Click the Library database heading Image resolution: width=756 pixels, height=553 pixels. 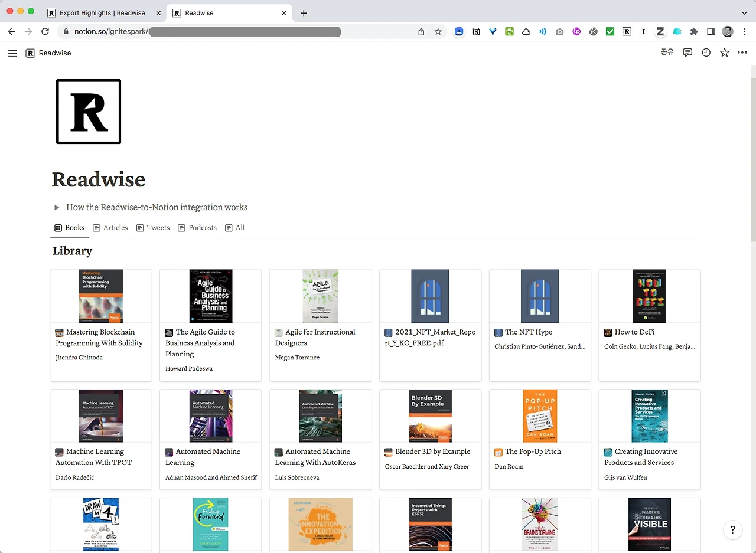[x=73, y=251]
